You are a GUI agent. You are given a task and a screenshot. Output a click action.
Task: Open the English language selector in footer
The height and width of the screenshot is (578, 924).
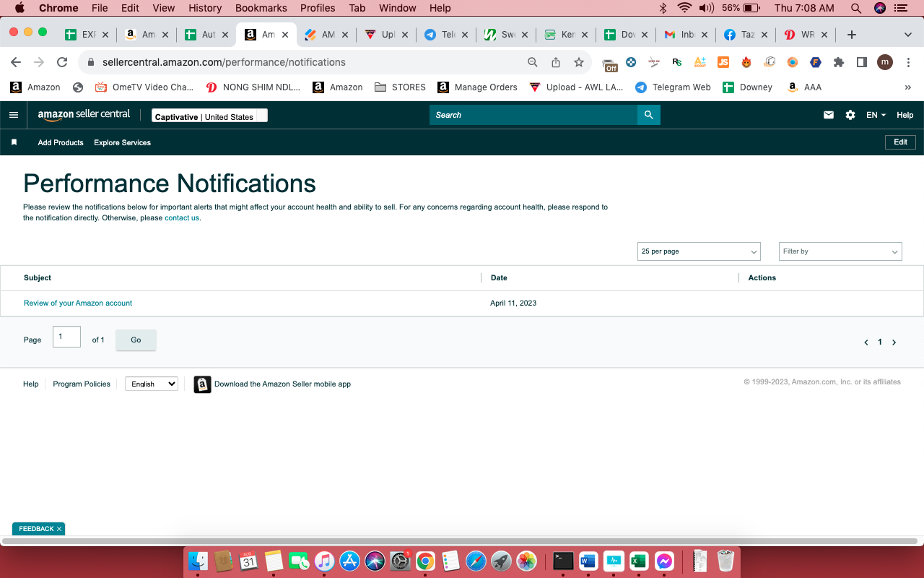click(x=152, y=384)
